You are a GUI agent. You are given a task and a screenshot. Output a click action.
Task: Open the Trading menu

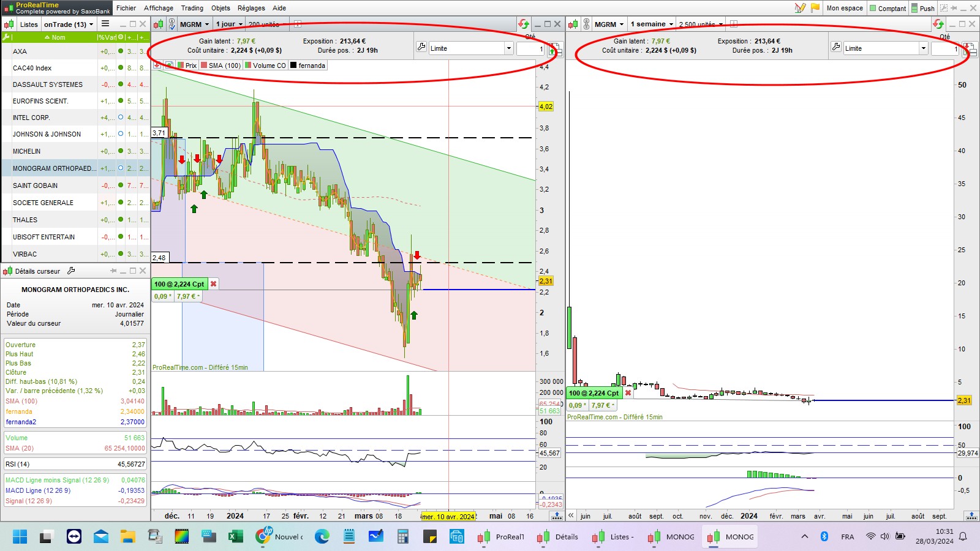(x=192, y=8)
